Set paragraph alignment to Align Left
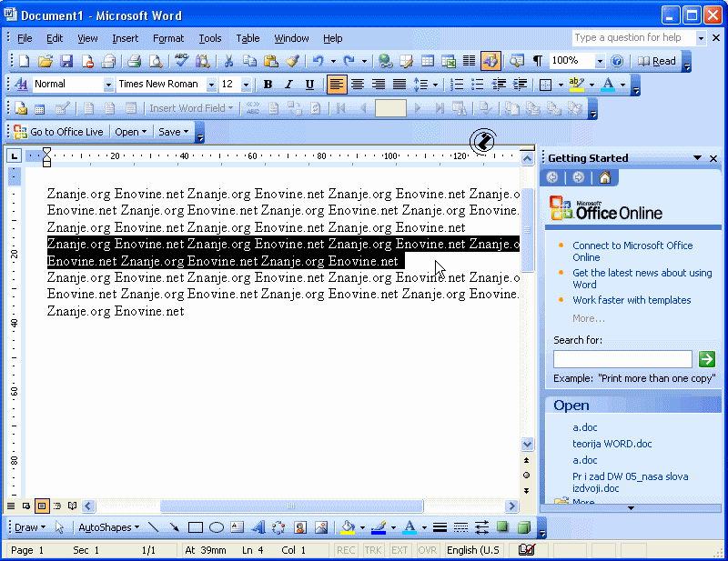The height and width of the screenshot is (561, 728). pyautogui.click(x=337, y=84)
